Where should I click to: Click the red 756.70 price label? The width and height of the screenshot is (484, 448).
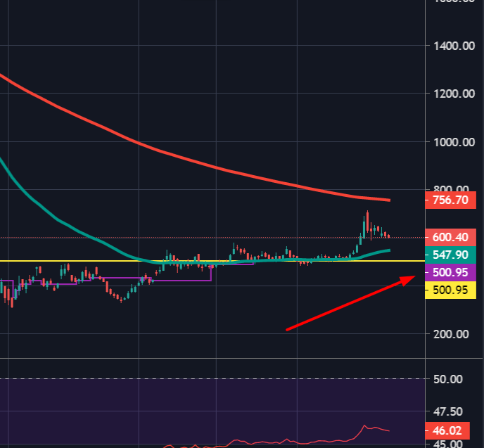[450, 200]
